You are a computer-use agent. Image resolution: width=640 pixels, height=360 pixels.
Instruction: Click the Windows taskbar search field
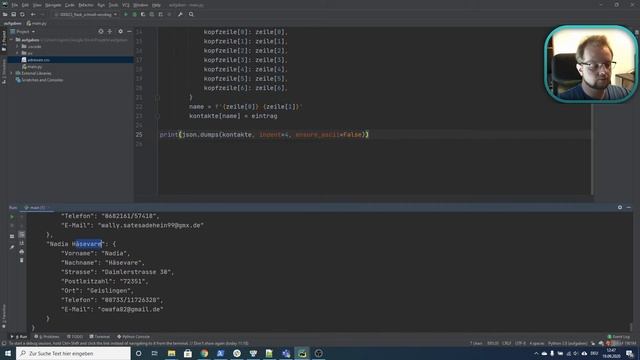coord(73,353)
